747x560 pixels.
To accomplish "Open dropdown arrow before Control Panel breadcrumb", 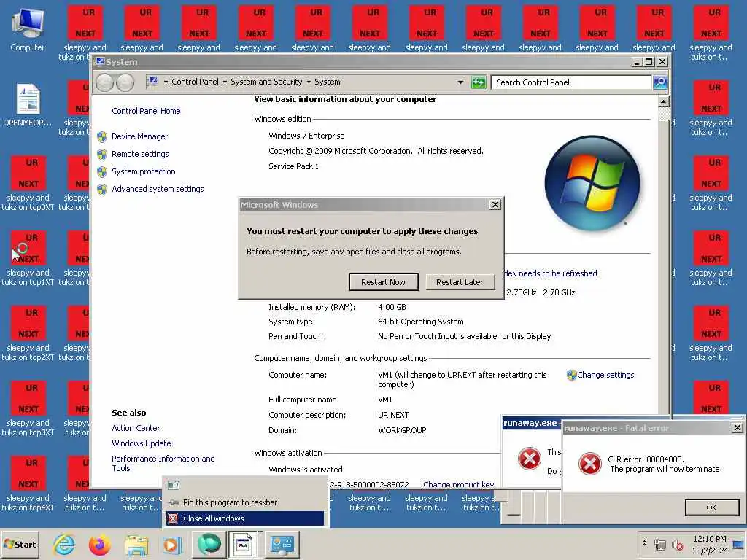I will pyautogui.click(x=166, y=82).
